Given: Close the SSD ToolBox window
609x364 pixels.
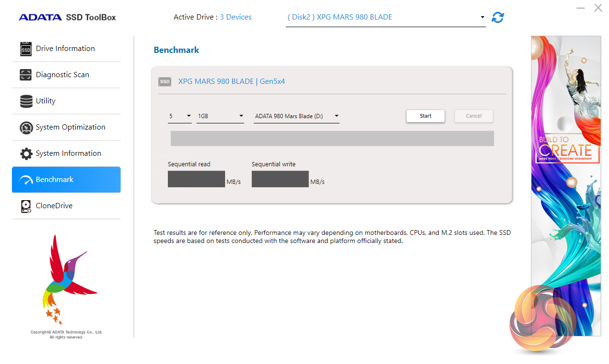Looking at the screenshot, I should tap(598, 8).
